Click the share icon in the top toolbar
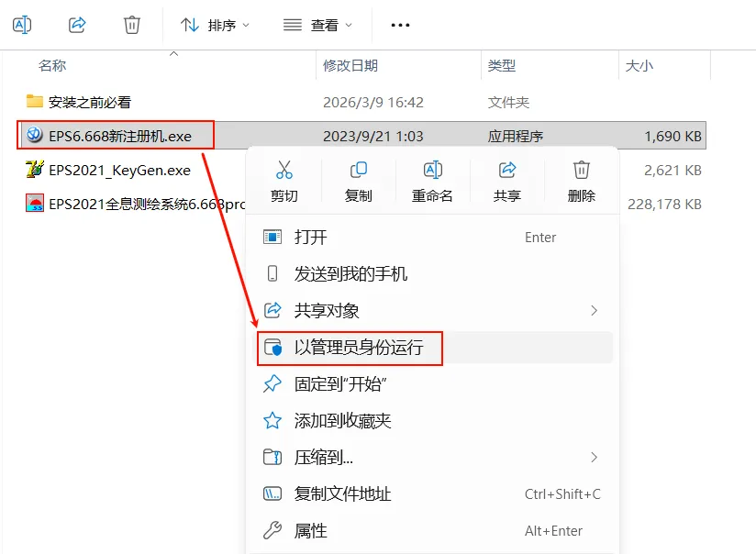This screenshot has height=554, width=756. (77, 25)
